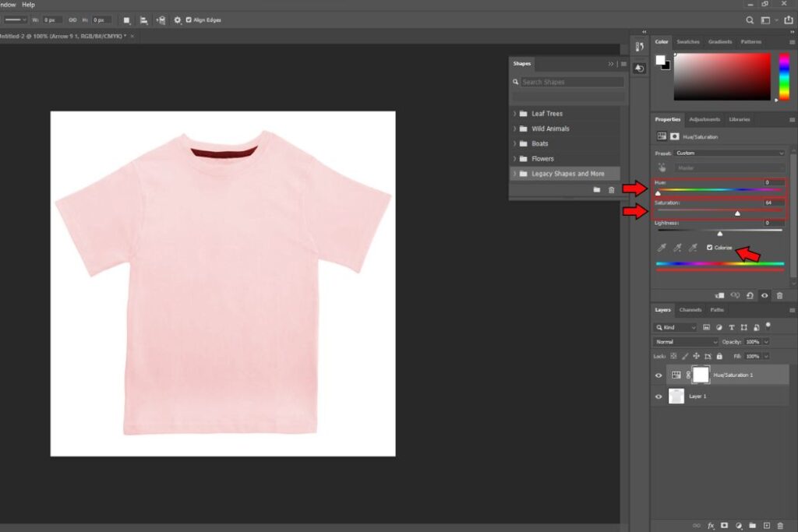Image resolution: width=798 pixels, height=532 pixels.
Task: Open the Normal blend mode dropdown
Action: (x=686, y=342)
